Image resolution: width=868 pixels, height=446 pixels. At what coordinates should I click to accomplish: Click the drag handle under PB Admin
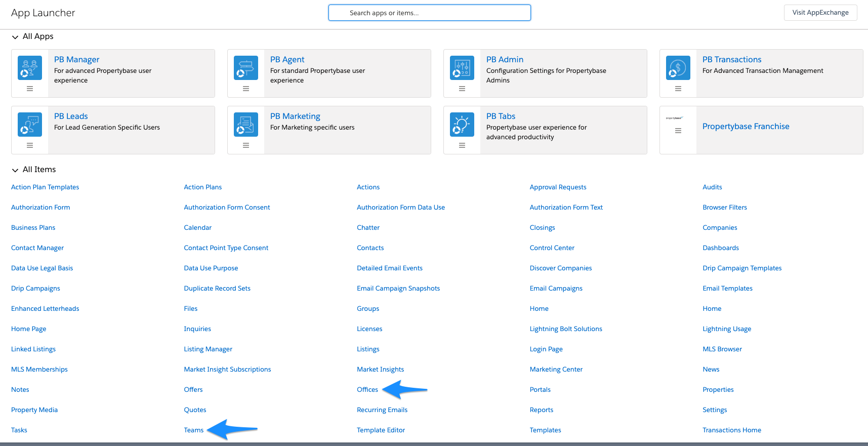(x=462, y=89)
